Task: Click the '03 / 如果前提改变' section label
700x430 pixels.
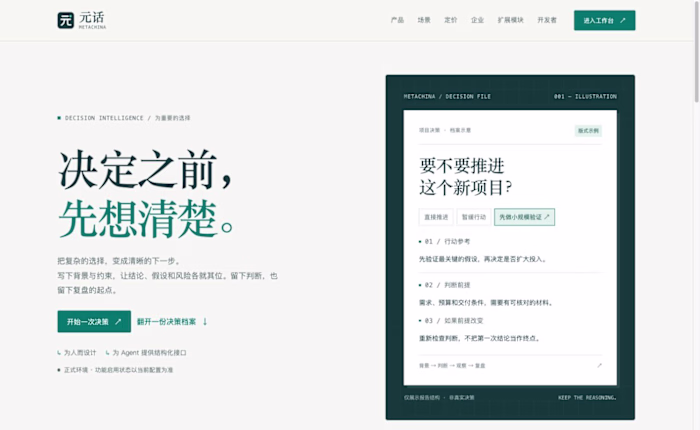Action: pos(454,321)
